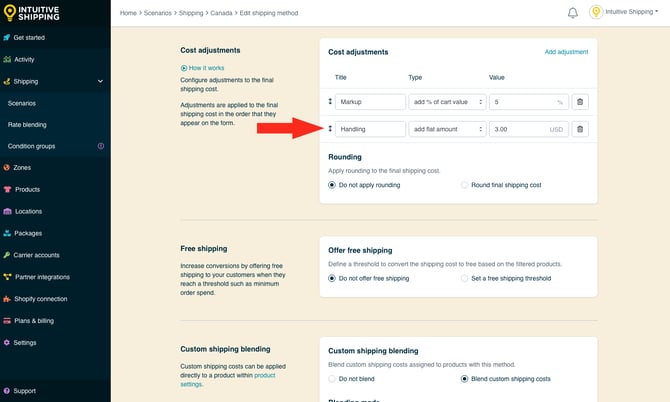Click the Add adjustment link
The image size is (670, 402).
tap(566, 52)
